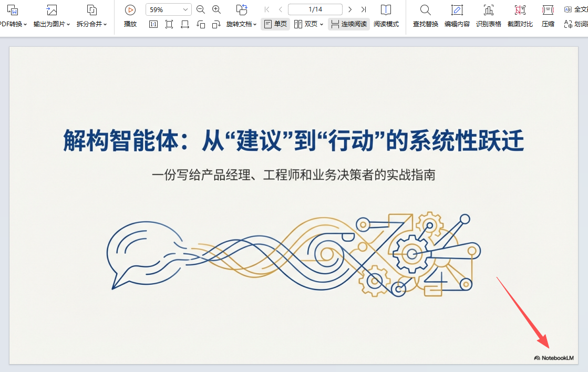Screen dimensions: 588x372
Task: Go to the next page arrow
Action: pos(350,9)
